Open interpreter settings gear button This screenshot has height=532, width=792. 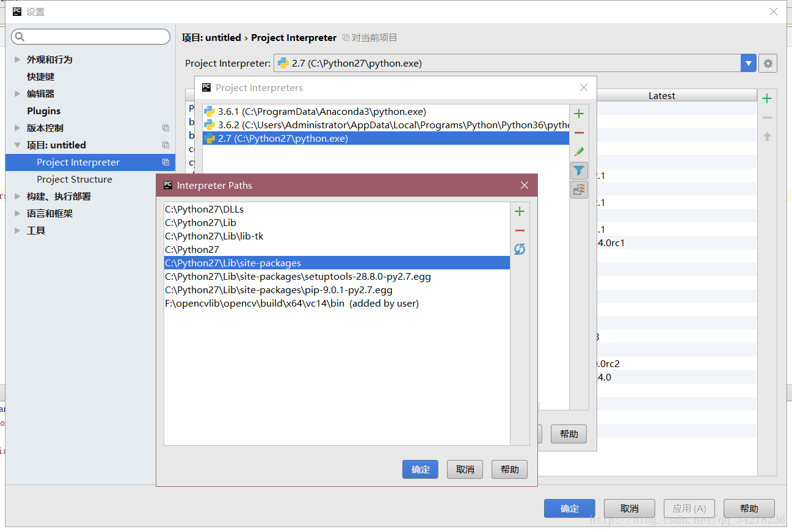tap(768, 63)
